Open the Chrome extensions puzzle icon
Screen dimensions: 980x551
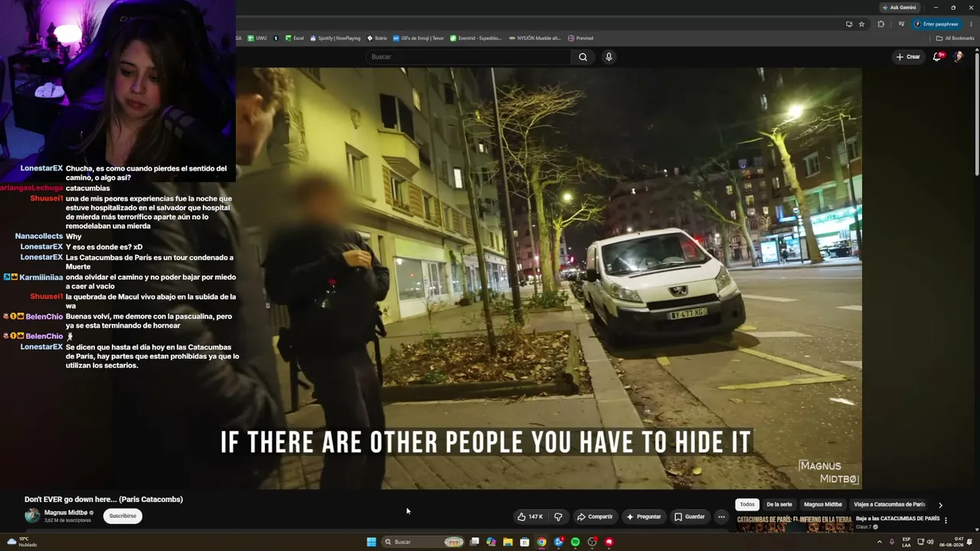tap(880, 24)
